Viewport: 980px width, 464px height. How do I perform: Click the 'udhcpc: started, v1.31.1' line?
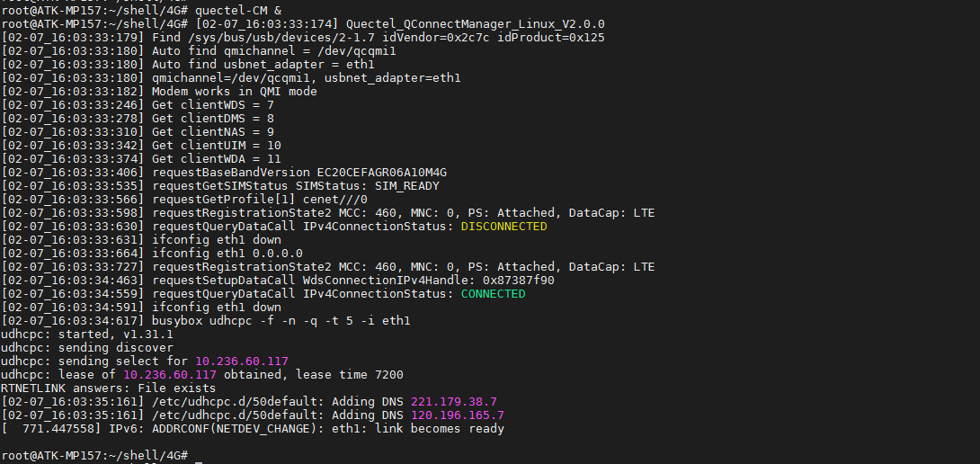pos(87,335)
